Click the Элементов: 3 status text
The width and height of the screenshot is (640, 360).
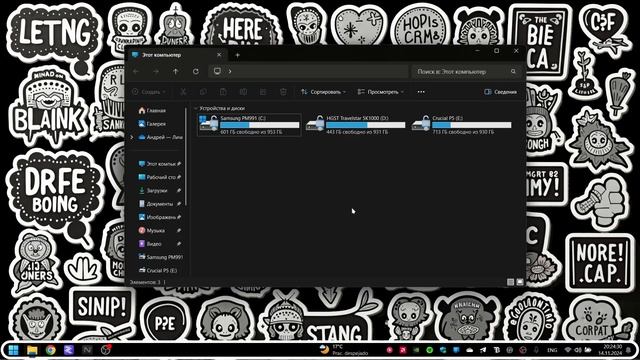(145, 282)
